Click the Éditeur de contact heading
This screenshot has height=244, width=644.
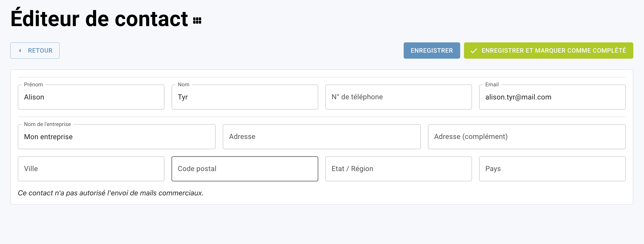[x=99, y=19]
